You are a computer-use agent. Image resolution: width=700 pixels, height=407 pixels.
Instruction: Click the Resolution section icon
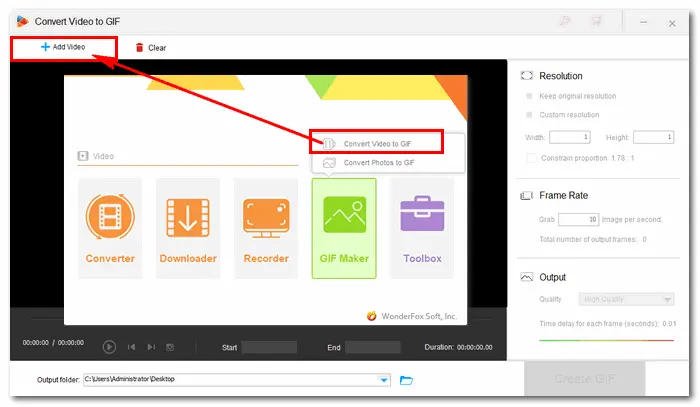527,76
